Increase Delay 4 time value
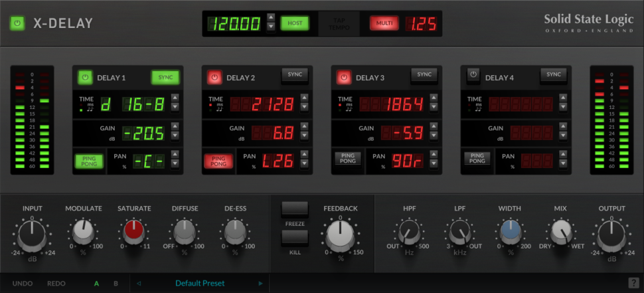 (563, 98)
